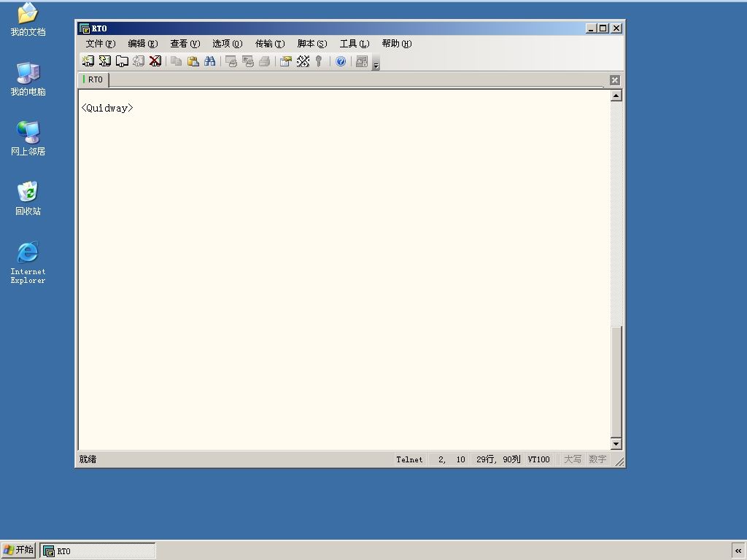Screen dimensions: 747x560
Task: Click the public key icon
Action: 319,61
